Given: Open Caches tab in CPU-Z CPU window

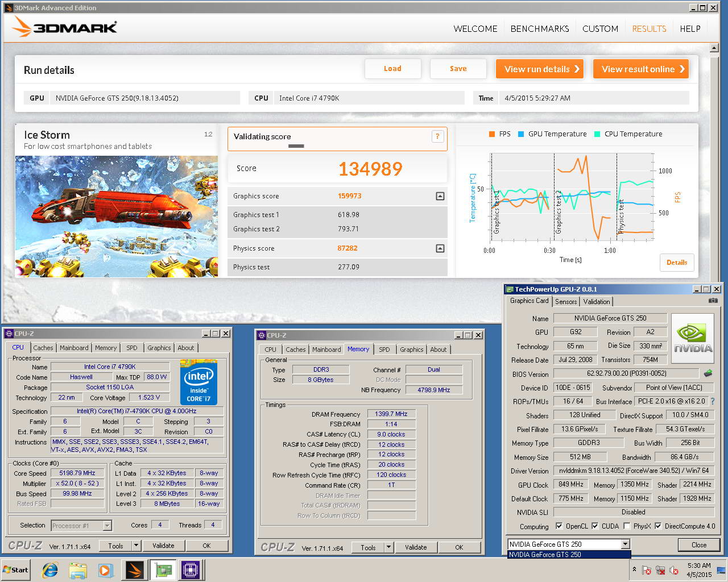Looking at the screenshot, I should pos(43,348).
